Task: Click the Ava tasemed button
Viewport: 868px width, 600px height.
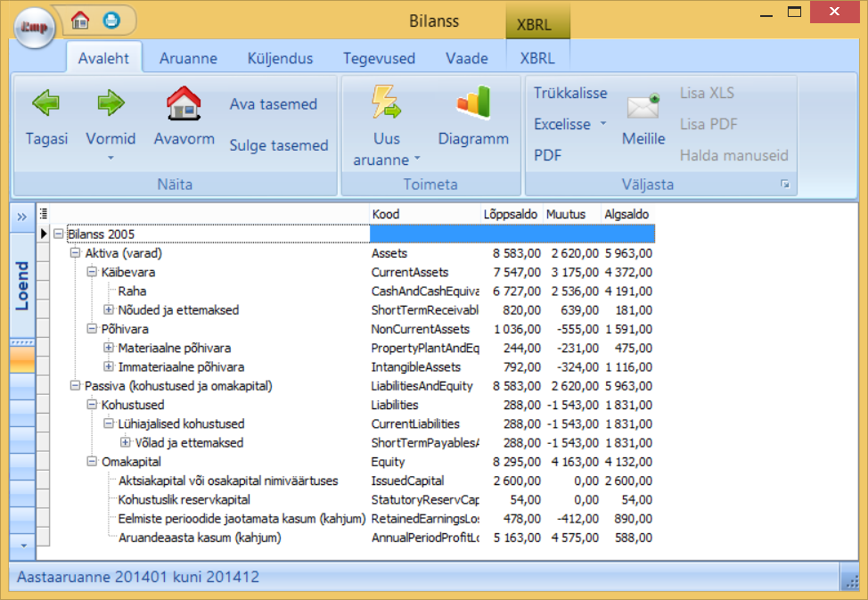Action: tap(273, 104)
